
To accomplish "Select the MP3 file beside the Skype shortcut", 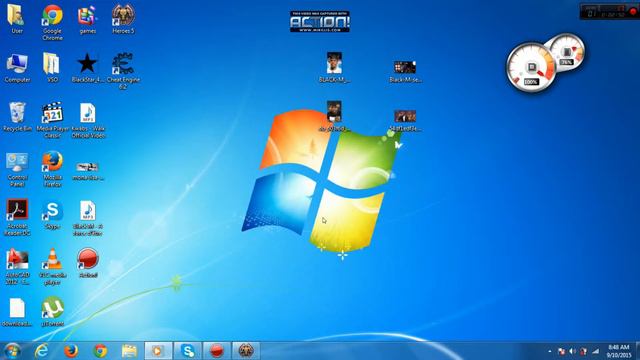I will (x=88, y=218).
